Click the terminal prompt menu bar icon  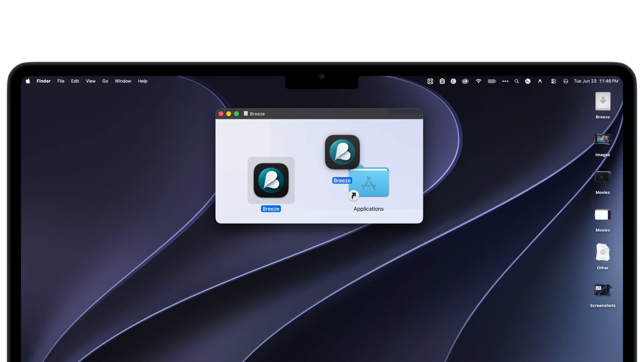tap(528, 81)
